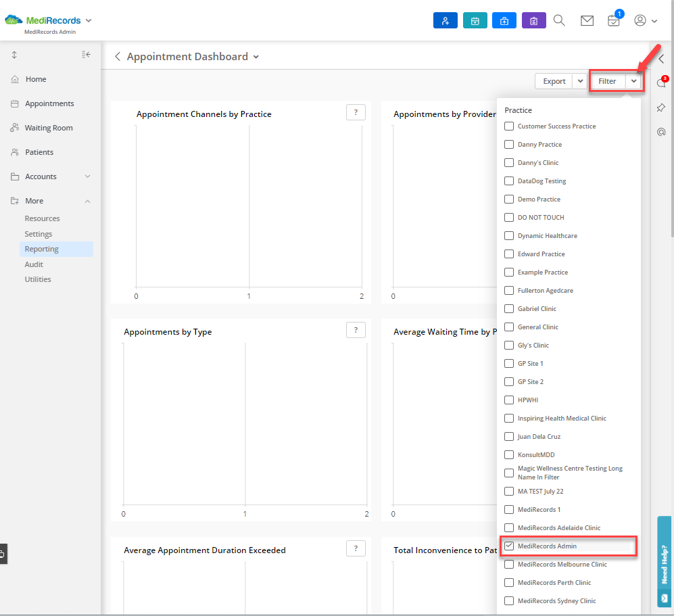Click the collapse sidebar menu icon
Image resolution: width=674 pixels, height=616 pixels.
pyautogui.click(x=86, y=55)
